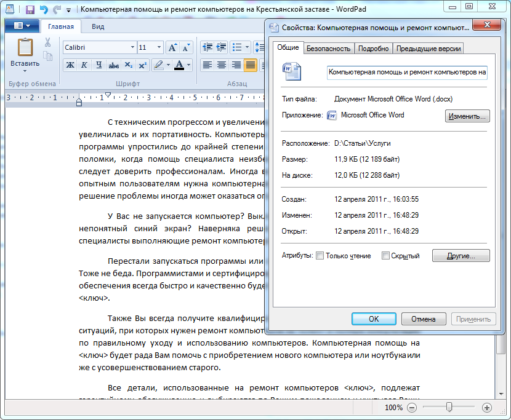511x420 pixels.
Task: Grow font size with the larger A icon
Action: point(172,47)
